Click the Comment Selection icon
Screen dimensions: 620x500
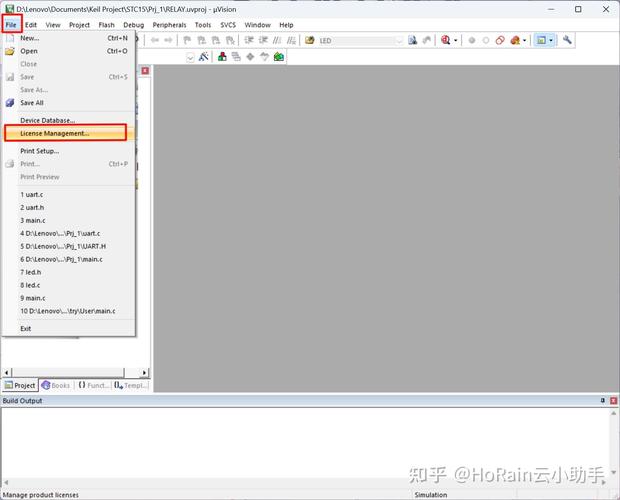click(x=277, y=40)
